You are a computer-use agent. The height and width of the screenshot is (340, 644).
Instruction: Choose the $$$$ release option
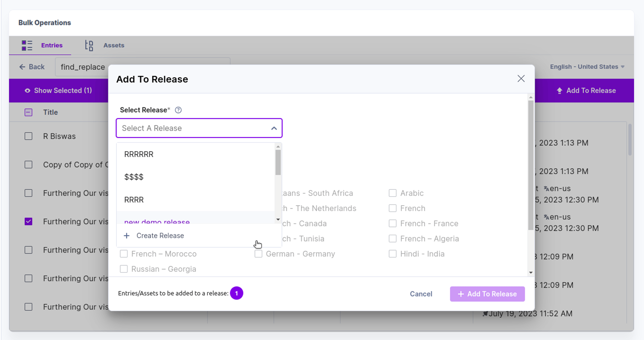pos(196,177)
